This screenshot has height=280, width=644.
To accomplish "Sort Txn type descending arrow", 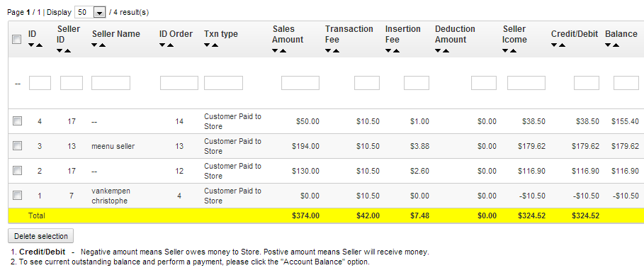I will 207,45.
